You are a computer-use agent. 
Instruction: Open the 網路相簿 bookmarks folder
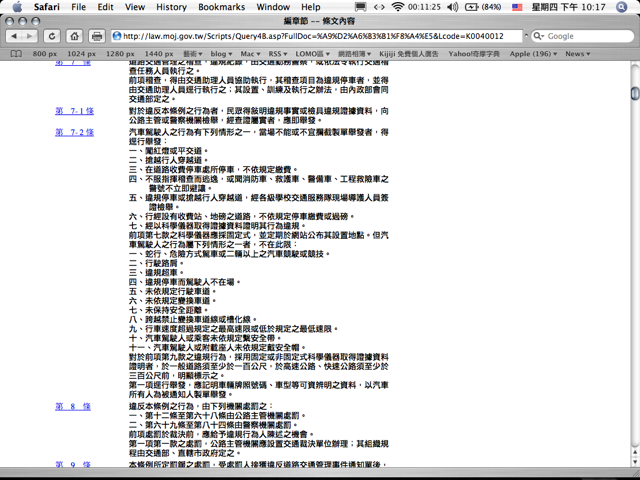(354, 54)
